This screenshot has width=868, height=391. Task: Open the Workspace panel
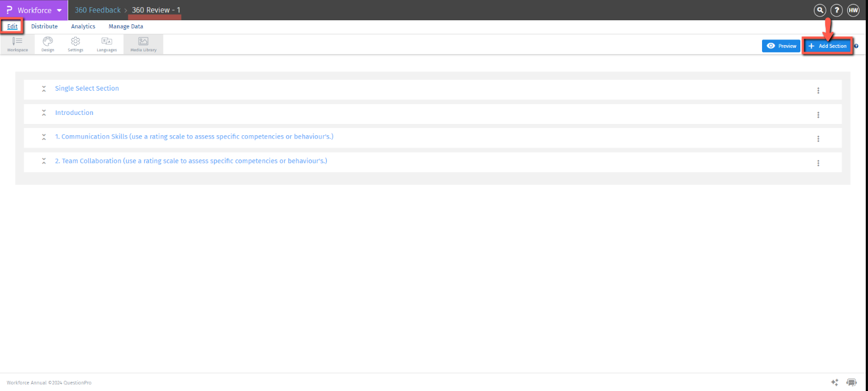pos(17,43)
